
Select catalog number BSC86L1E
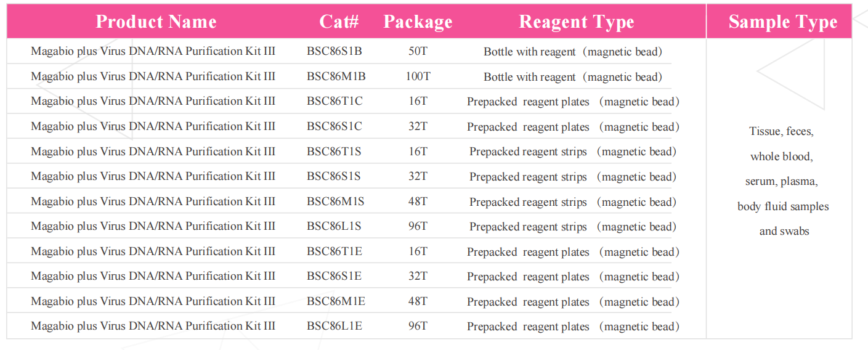pos(335,326)
